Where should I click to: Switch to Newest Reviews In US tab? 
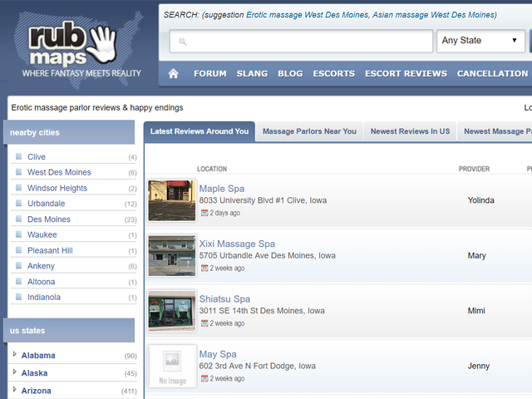tap(410, 131)
